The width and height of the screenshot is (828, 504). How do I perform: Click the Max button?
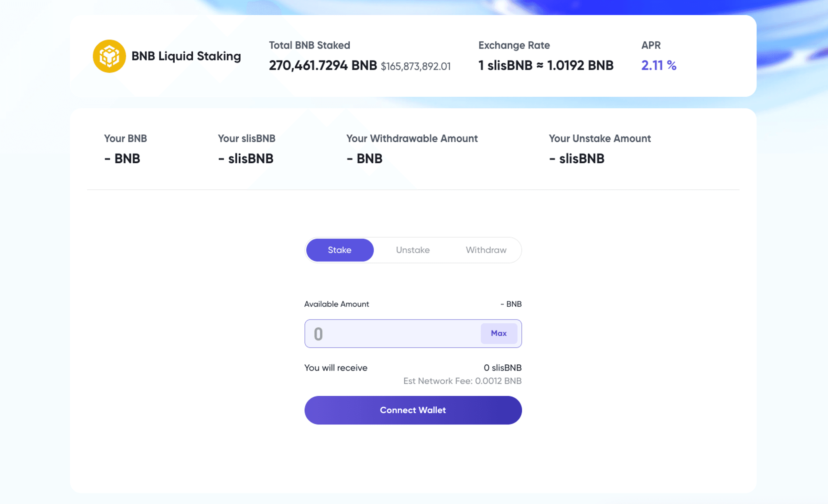499,333
